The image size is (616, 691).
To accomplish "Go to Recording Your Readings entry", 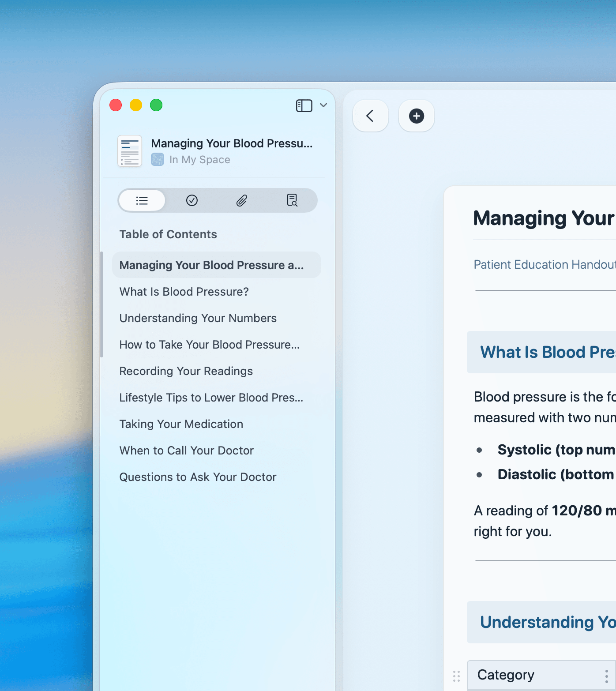I will [x=186, y=371].
